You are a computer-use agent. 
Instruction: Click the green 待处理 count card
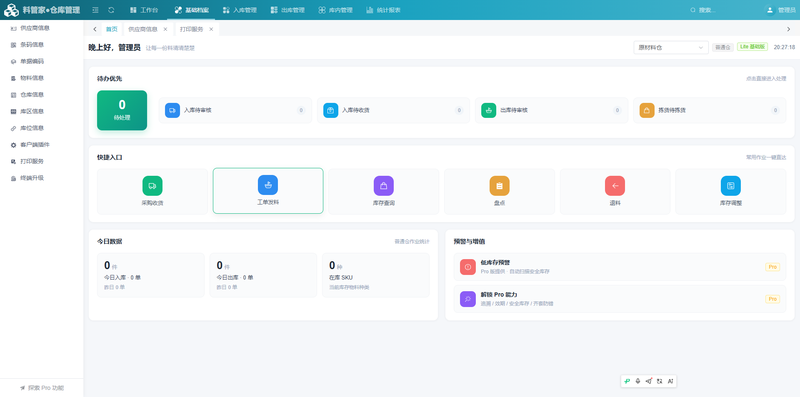(122, 110)
